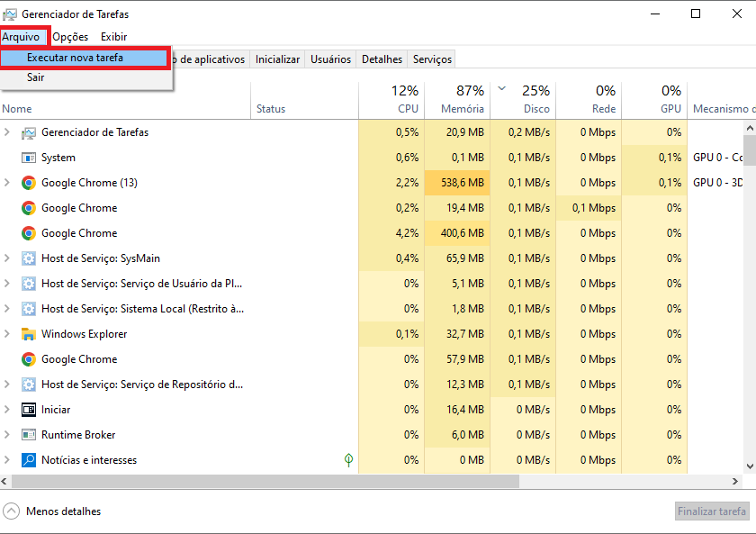Sort by the Status column header
756x534 pixels.
tap(305, 101)
